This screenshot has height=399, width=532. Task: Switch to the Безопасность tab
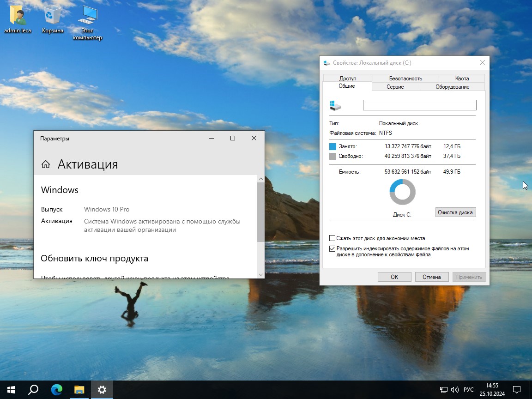pos(405,79)
